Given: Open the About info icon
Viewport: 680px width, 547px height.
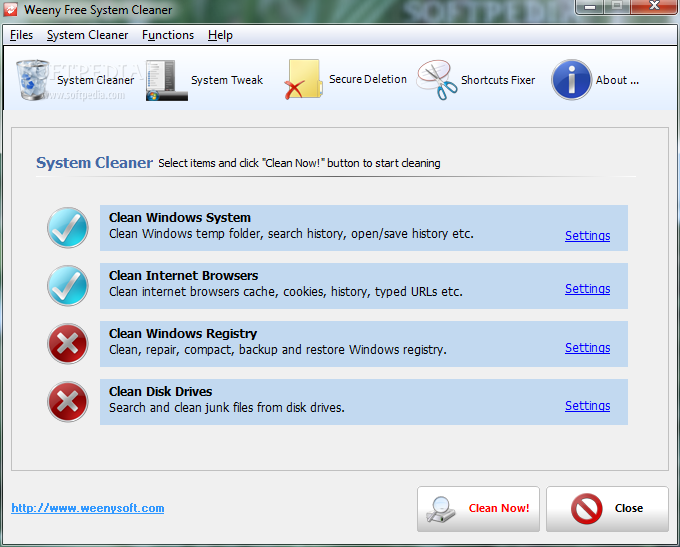Looking at the screenshot, I should point(572,80).
